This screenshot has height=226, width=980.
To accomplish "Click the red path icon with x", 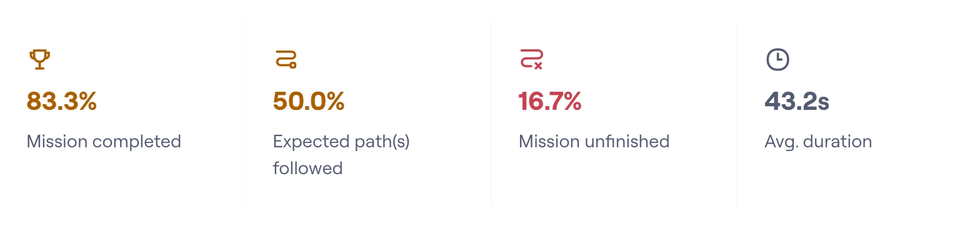I will tap(531, 60).
